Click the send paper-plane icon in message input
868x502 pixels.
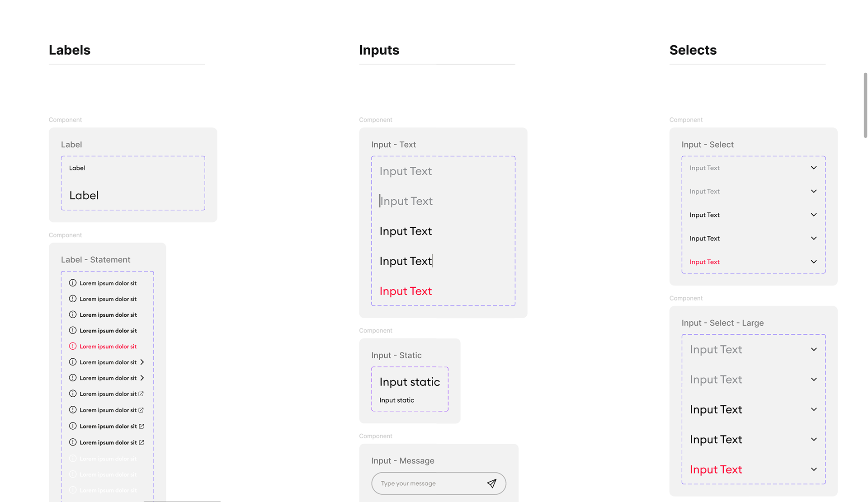(491, 483)
